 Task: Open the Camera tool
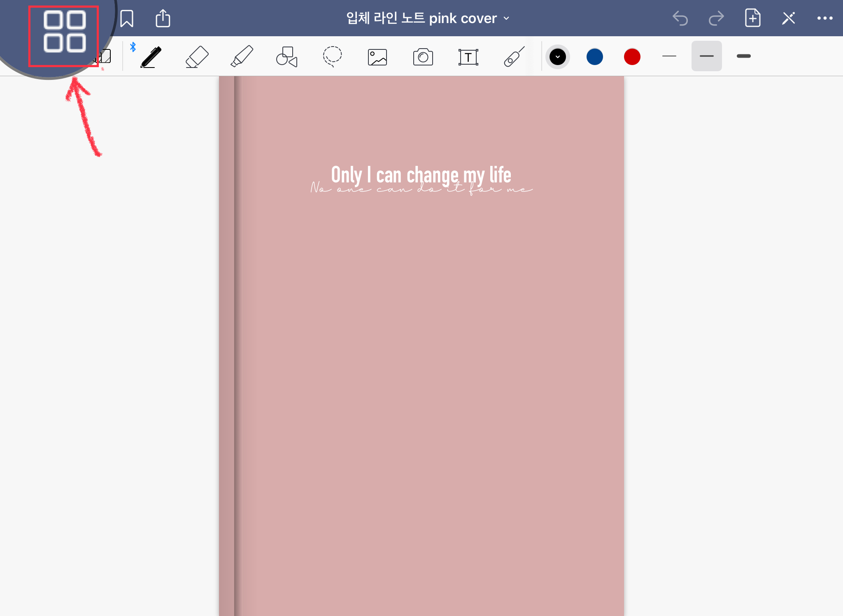[423, 57]
